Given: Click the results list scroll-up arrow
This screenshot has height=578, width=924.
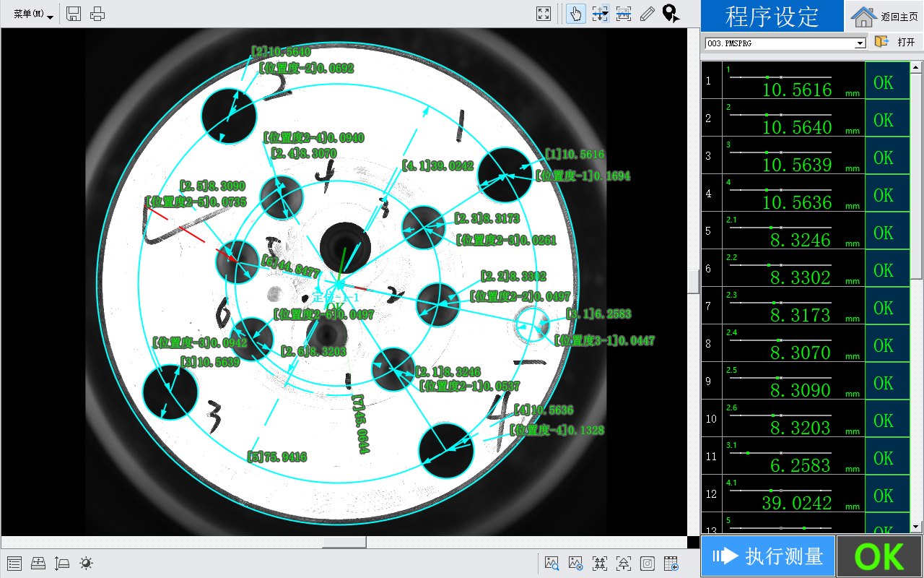Looking at the screenshot, I should [916, 67].
